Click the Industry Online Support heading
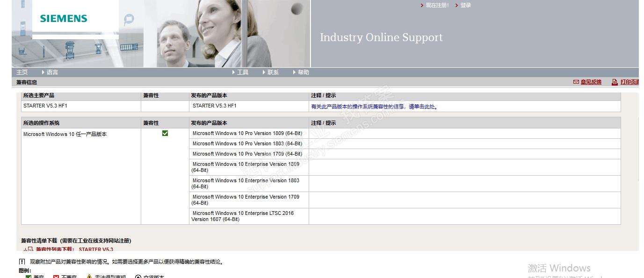Image resolution: width=644 pixels, height=278 pixels. [x=381, y=37]
